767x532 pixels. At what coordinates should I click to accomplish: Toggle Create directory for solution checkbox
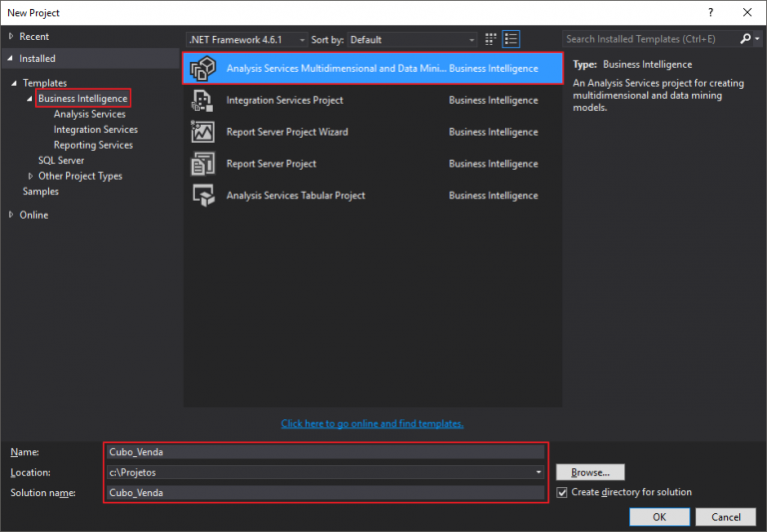pos(562,492)
